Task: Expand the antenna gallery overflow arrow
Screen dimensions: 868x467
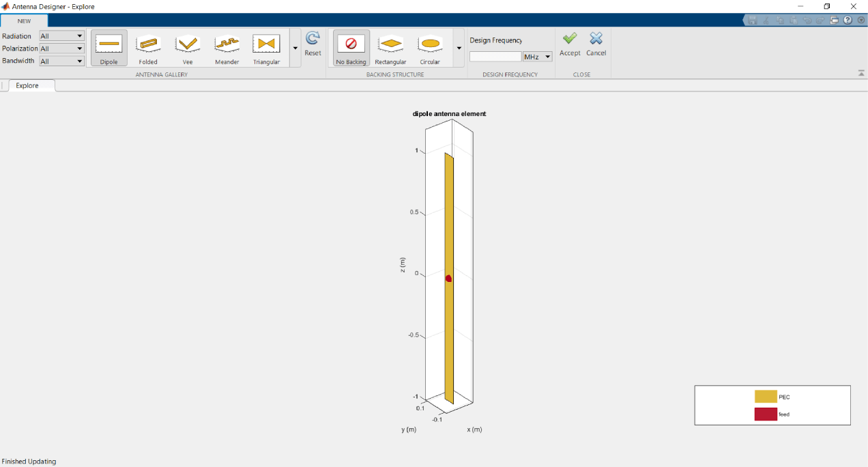Action: [x=295, y=48]
